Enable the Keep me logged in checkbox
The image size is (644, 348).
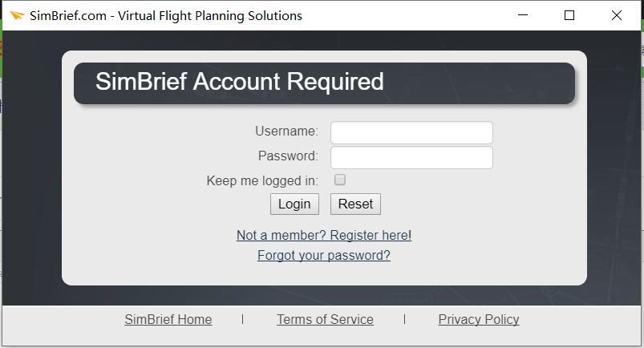[x=340, y=180]
